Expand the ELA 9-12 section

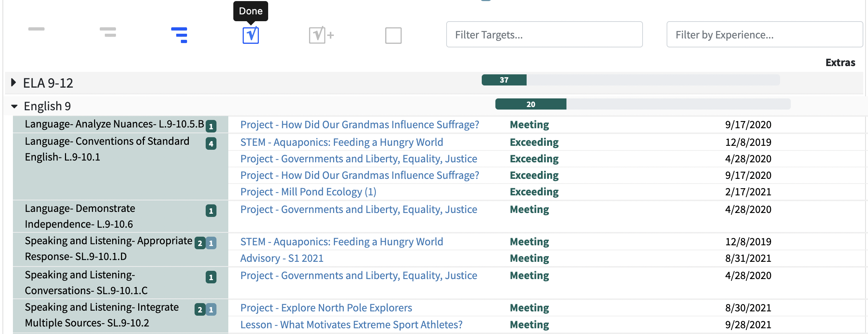coord(14,83)
